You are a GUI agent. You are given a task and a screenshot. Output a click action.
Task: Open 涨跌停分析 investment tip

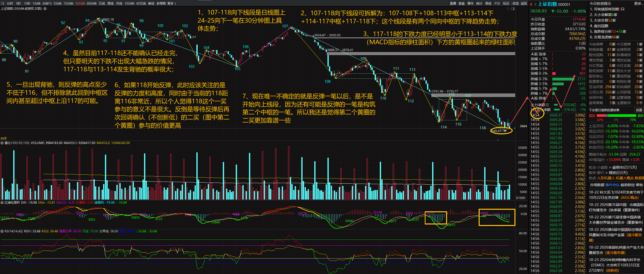coord(608,31)
